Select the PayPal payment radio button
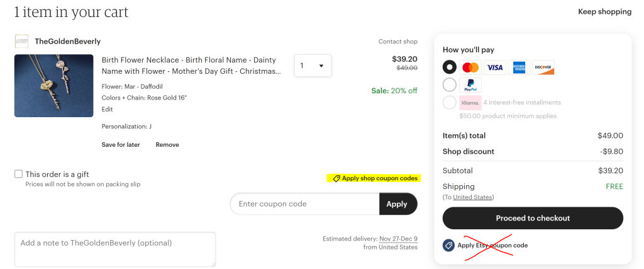This screenshot has height=269, width=644. pos(450,84)
